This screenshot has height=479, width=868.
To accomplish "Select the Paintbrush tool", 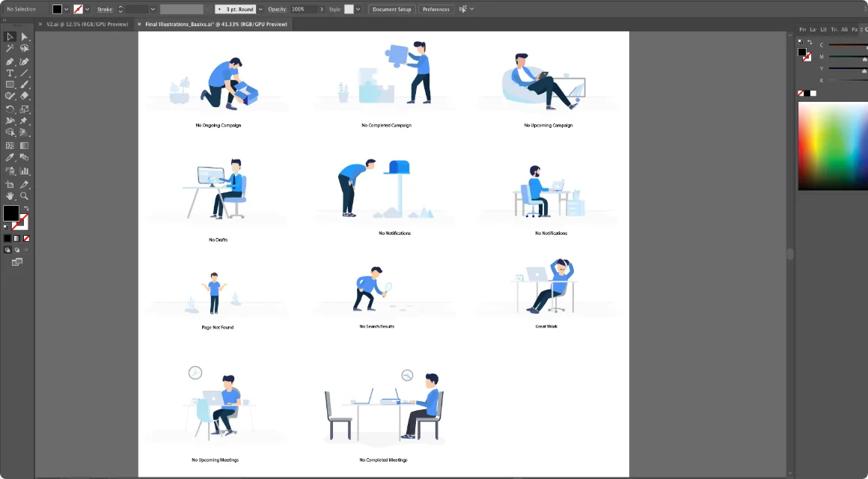I will coord(25,85).
